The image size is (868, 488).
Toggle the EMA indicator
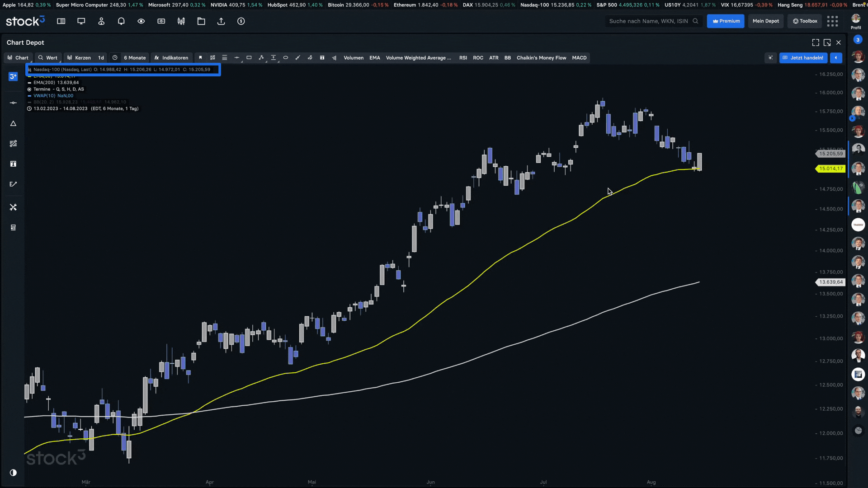click(x=375, y=58)
